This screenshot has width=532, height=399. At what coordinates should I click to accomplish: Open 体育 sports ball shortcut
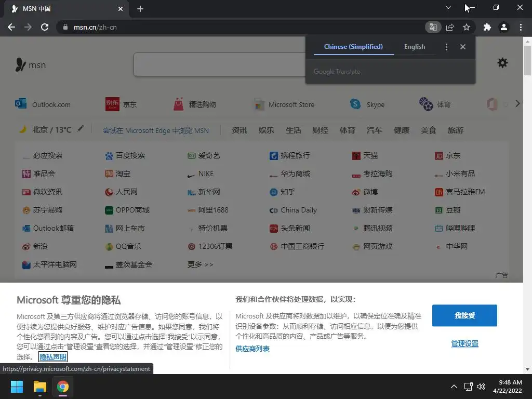coord(426,104)
